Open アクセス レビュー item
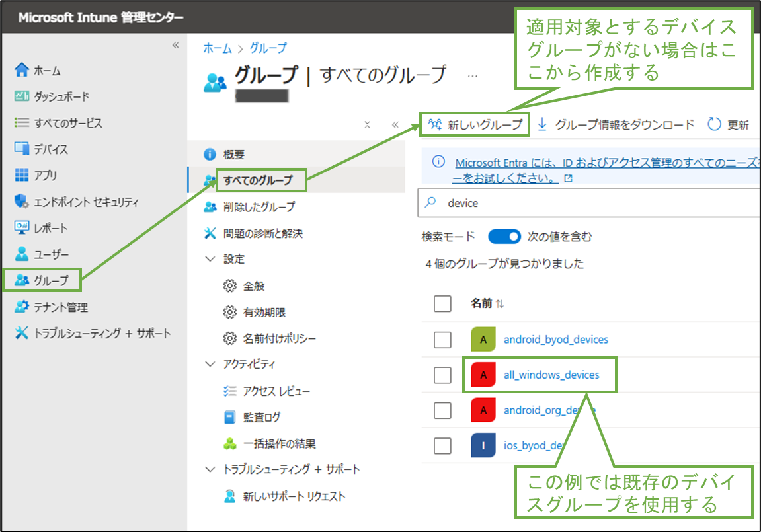The image size is (761, 532). (266, 391)
